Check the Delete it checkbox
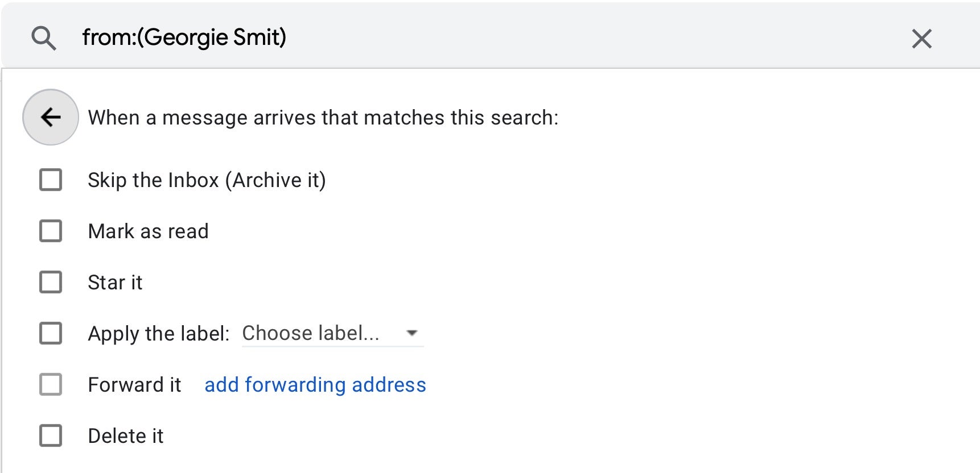This screenshot has height=473, width=980. 51,436
